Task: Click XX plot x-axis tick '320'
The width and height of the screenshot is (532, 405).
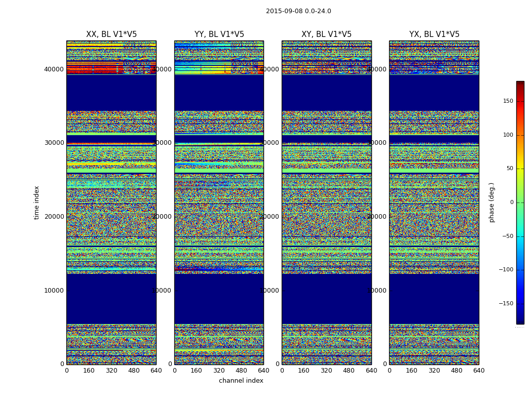Action: [x=111, y=371]
